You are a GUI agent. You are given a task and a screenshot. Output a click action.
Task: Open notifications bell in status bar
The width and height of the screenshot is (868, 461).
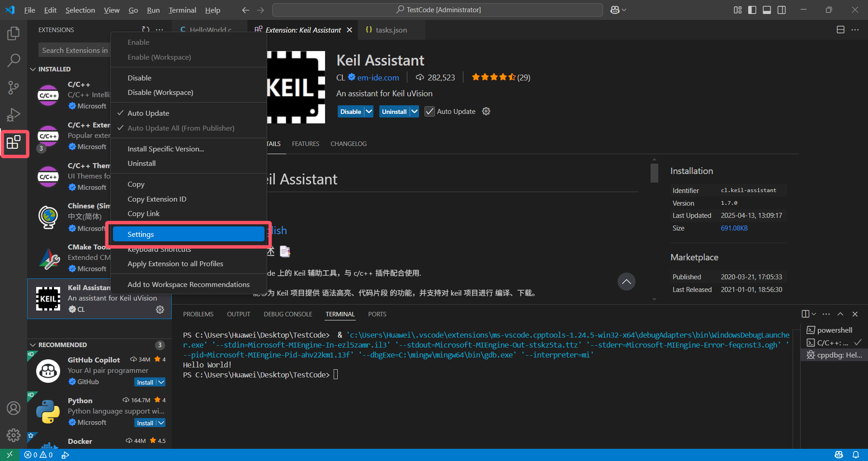tap(856, 455)
